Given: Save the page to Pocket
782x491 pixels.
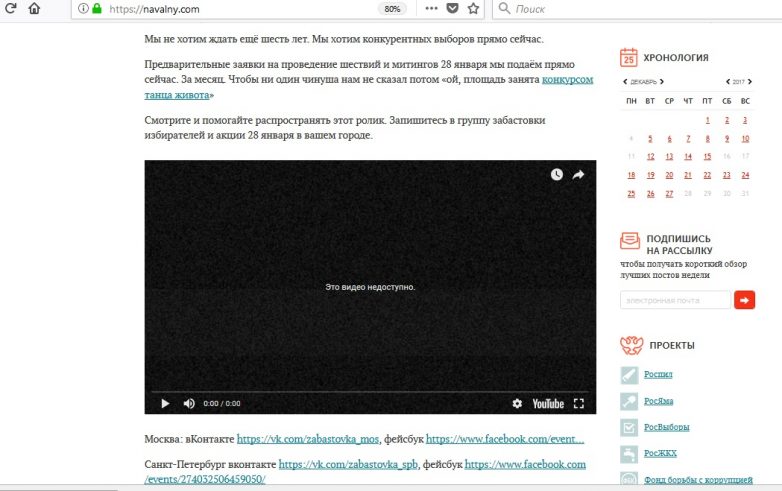Looking at the screenshot, I should point(451,9).
